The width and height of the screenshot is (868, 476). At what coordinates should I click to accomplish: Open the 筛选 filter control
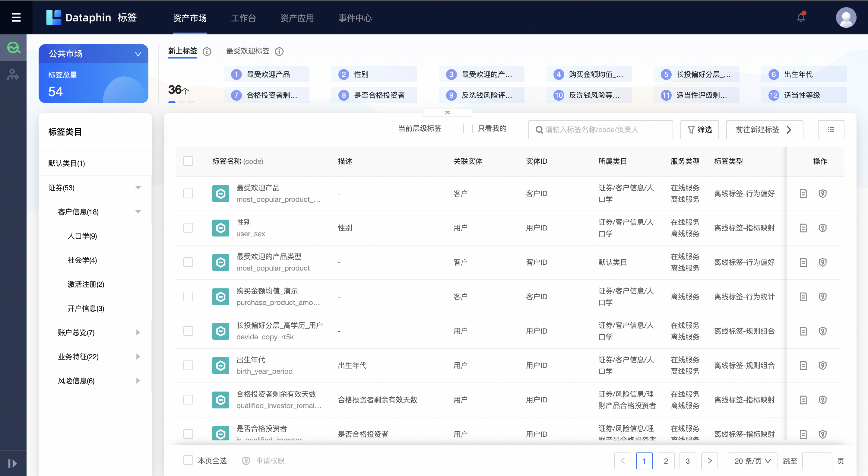pos(699,129)
